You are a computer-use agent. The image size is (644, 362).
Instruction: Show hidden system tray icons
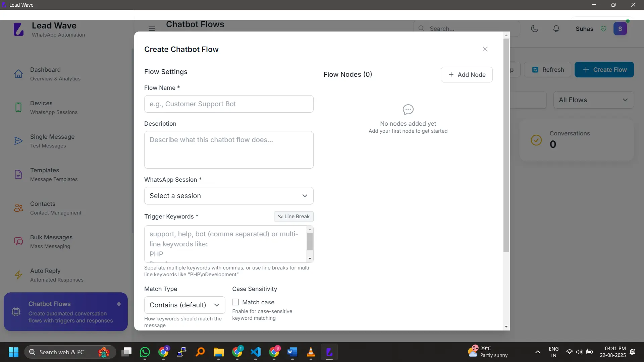tap(538, 352)
